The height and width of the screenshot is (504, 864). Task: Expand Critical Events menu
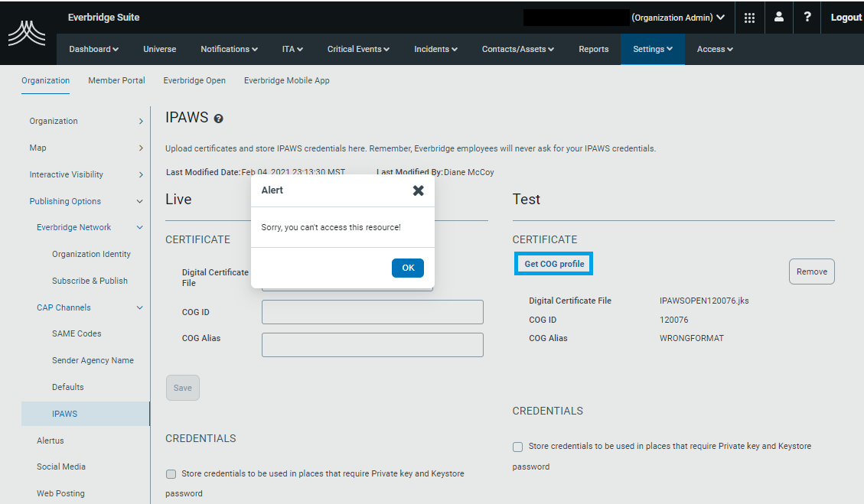pyautogui.click(x=358, y=49)
